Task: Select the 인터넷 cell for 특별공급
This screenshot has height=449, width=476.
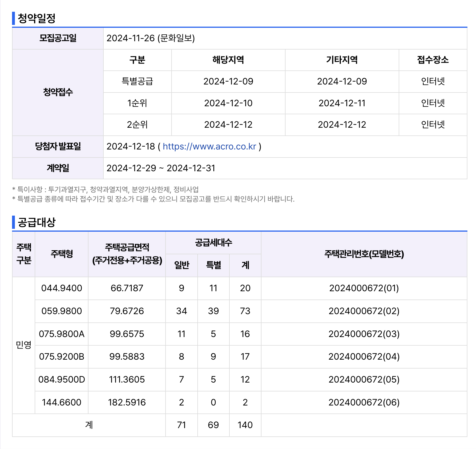Action: (433, 81)
